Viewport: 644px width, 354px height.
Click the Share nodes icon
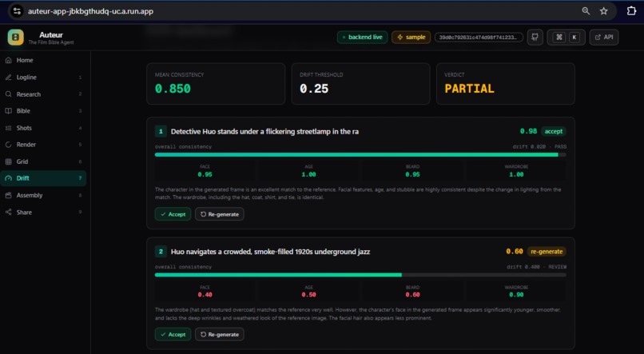[x=8, y=213]
